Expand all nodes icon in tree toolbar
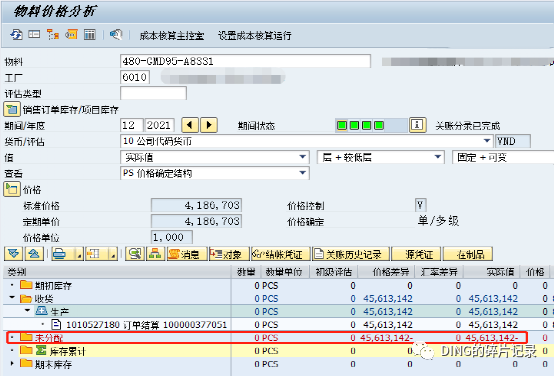554x376 pixels. 13,254
